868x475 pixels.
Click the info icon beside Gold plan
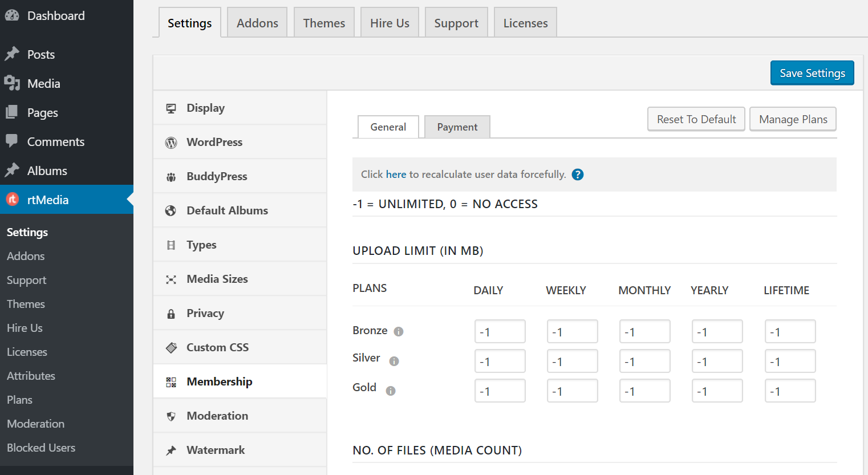pyautogui.click(x=390, y=391)
